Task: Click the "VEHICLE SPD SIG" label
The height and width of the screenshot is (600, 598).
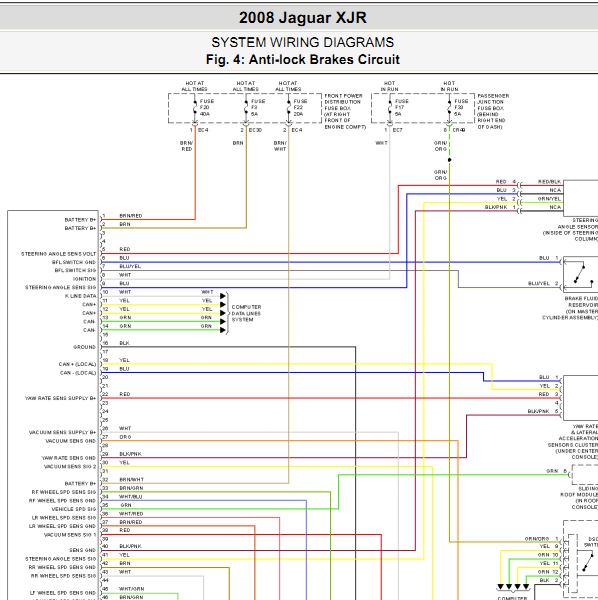Action: 74,509
